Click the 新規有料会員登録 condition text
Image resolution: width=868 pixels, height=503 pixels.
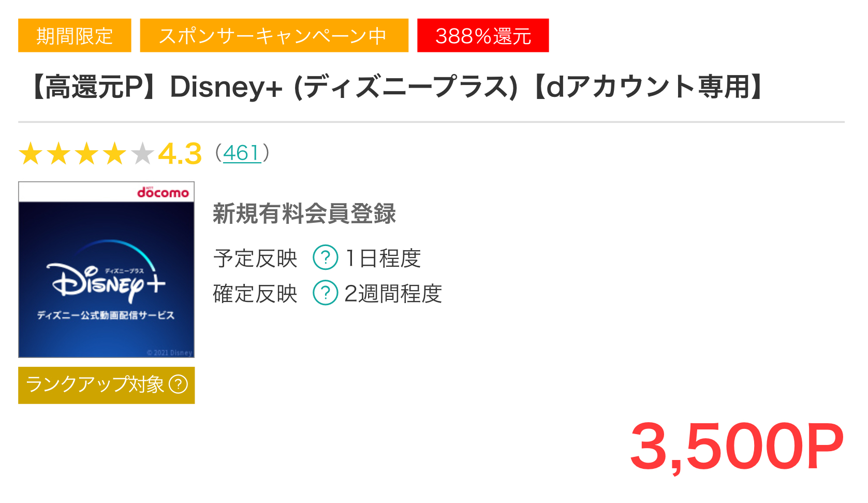tap(304, 213)
